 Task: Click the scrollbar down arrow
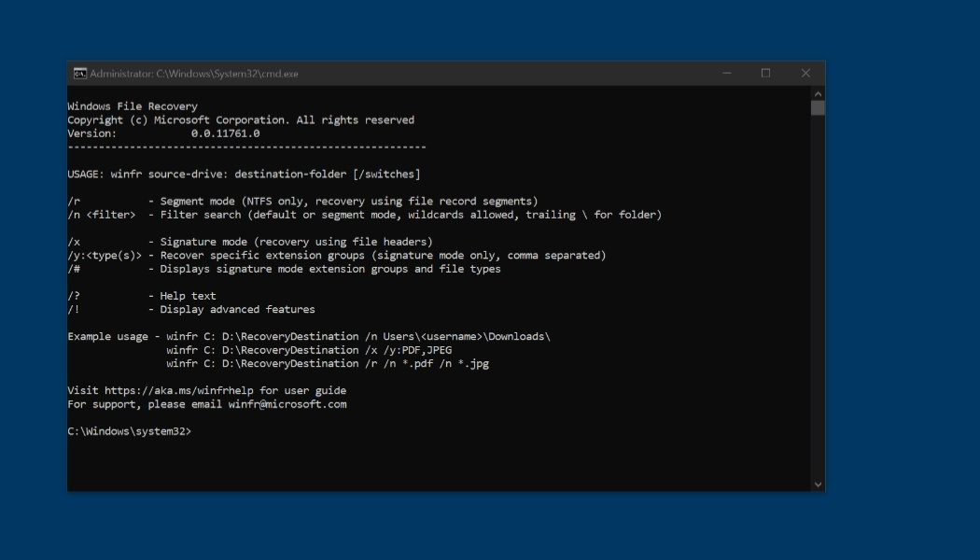pos(818,483)
